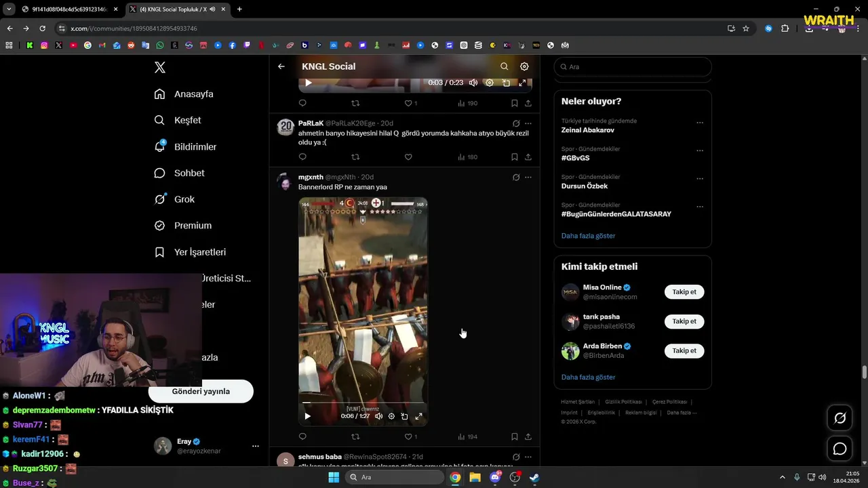868x488 pixels.
Task: Reply to PaRLaK's post
Action: tap(302, 157)
